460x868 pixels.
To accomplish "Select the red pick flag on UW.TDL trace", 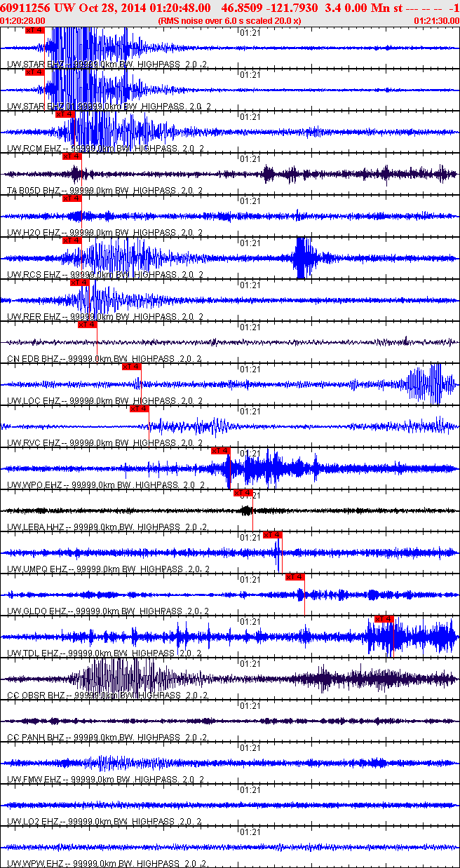I will tap(384, 618).
